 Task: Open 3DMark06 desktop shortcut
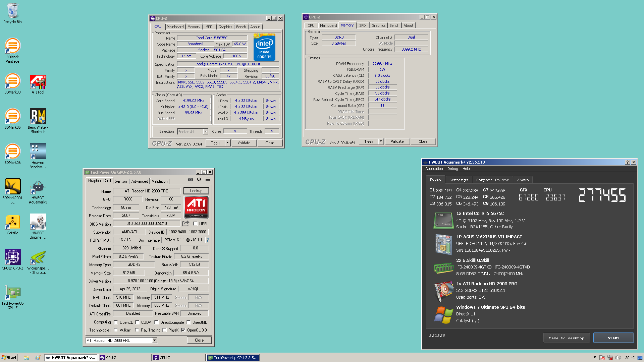pyautogui.click(x=12, y=154)
